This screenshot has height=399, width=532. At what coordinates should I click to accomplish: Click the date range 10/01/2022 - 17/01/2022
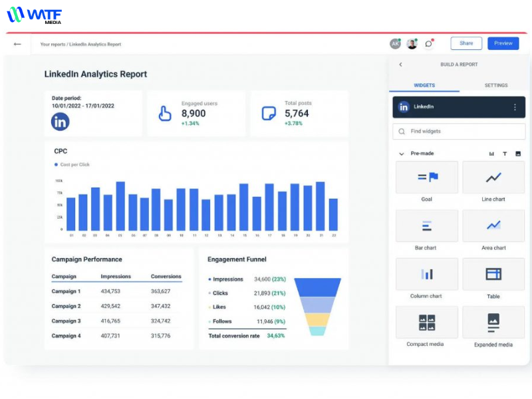click(82, 106)
